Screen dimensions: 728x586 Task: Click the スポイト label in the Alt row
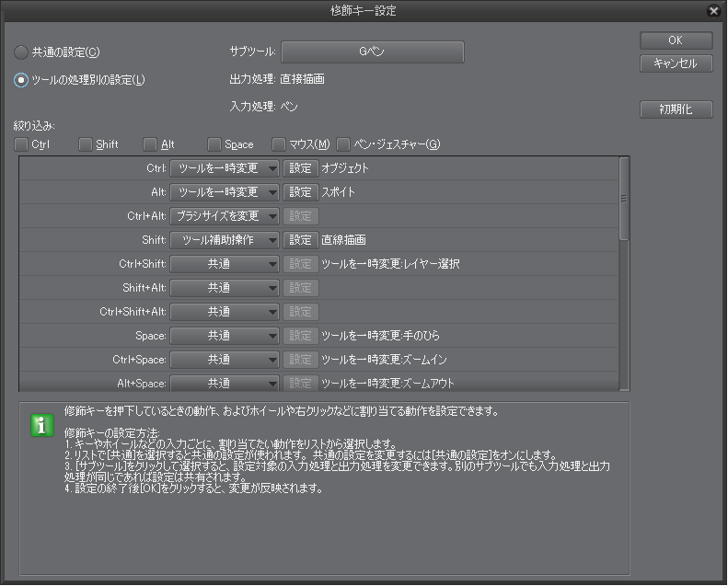tap(338, 192)
